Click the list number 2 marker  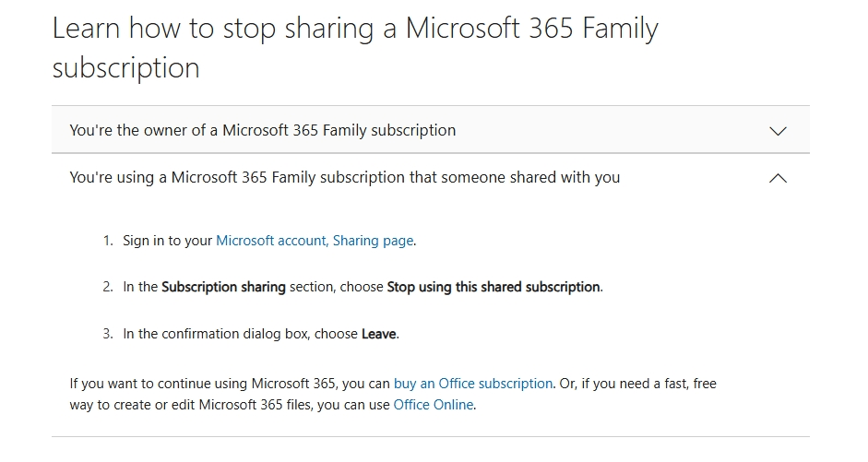(107, 287)
